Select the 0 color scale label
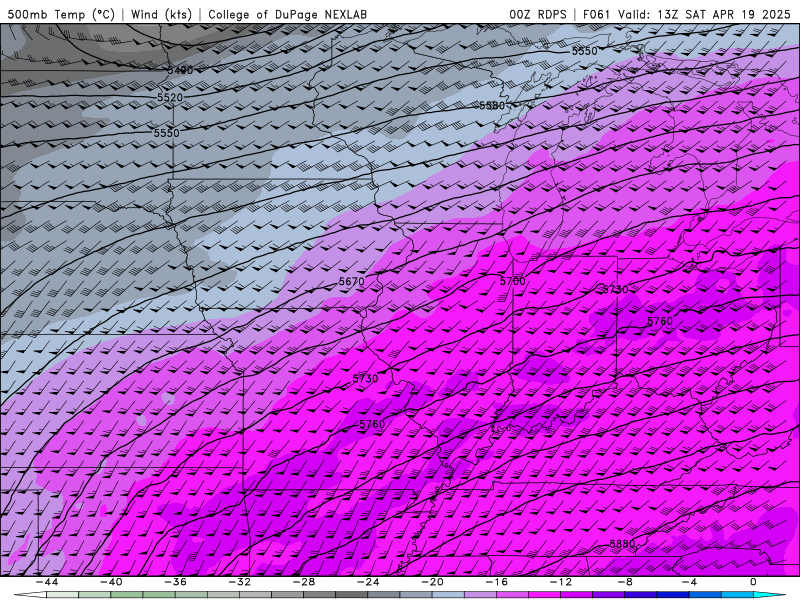Image resolution: width=800 pixels, height=600 pixels. tap(753, 582)
